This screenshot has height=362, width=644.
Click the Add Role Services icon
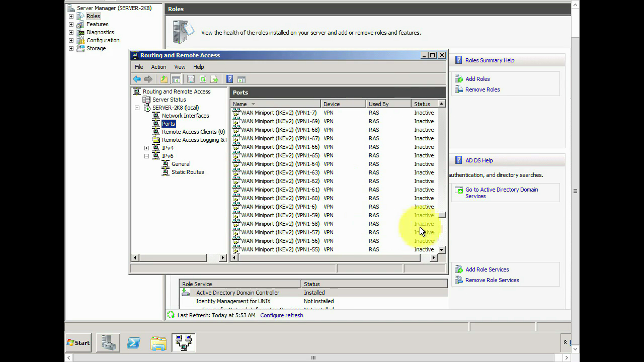coord(459,269)
